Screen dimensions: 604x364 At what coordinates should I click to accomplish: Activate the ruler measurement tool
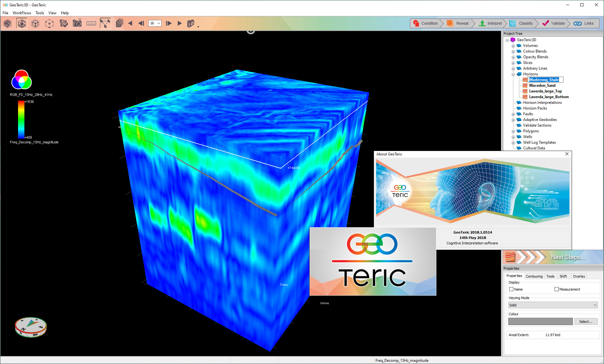tap(91, 23)
